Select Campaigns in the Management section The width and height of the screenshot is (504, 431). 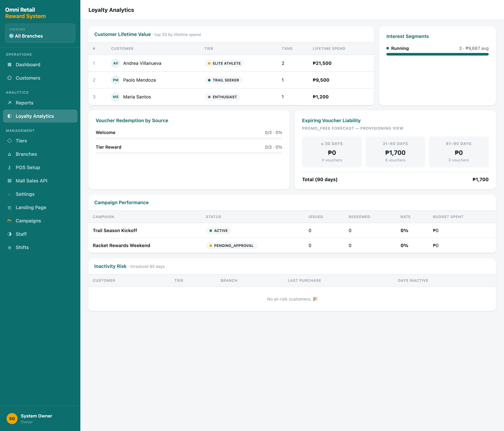pyautogui.click(x=40, y=221)
